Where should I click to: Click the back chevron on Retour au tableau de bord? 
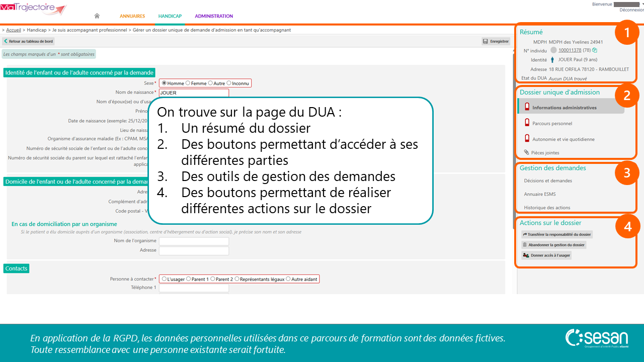(x=6, y=41)
